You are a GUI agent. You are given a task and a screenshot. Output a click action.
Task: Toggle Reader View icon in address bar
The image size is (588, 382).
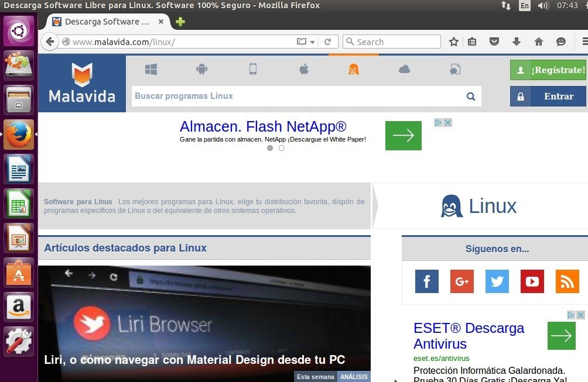301,42
